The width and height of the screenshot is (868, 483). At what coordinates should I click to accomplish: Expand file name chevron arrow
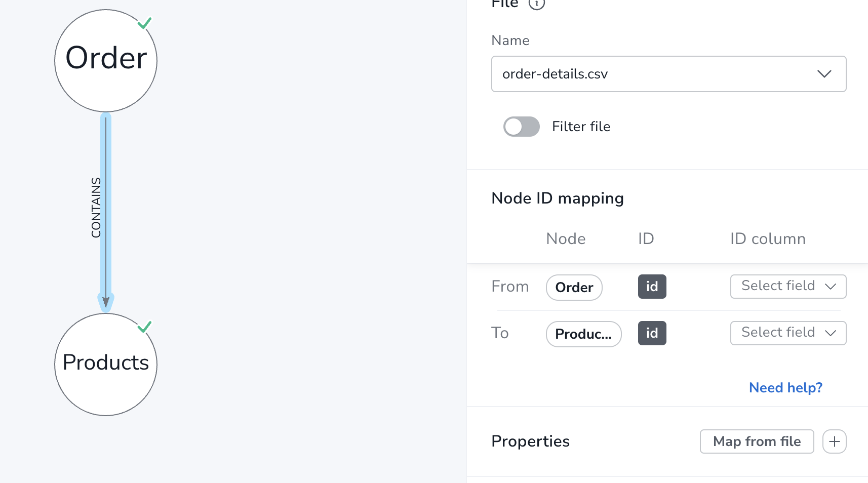824,74
